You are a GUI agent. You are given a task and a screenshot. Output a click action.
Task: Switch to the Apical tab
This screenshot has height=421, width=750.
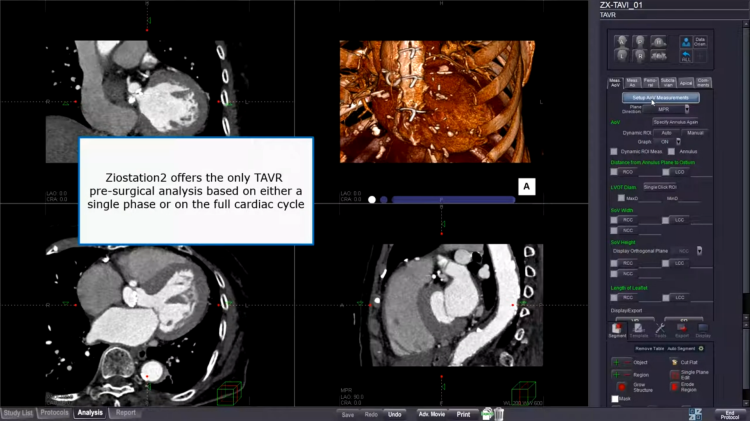(x=685, y=83)
